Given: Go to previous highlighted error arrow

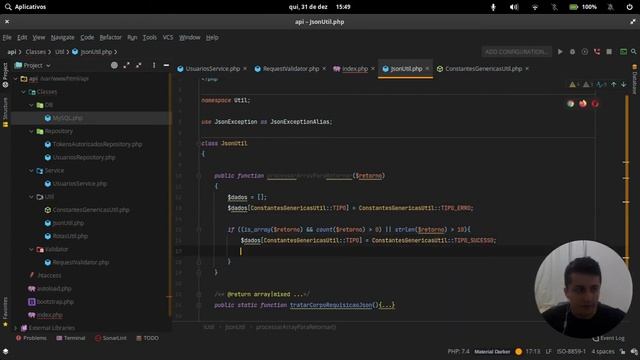Looking at the screenshot, I should [613, 84].
